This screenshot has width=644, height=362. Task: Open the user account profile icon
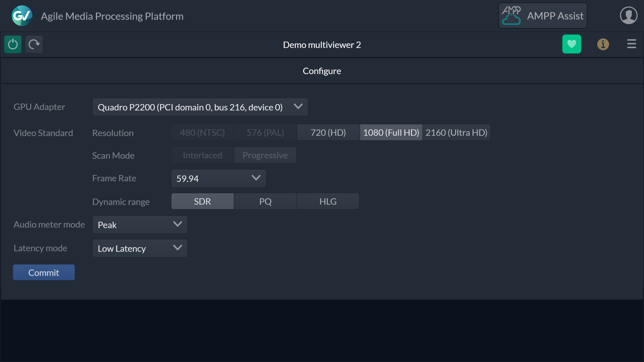628,15
